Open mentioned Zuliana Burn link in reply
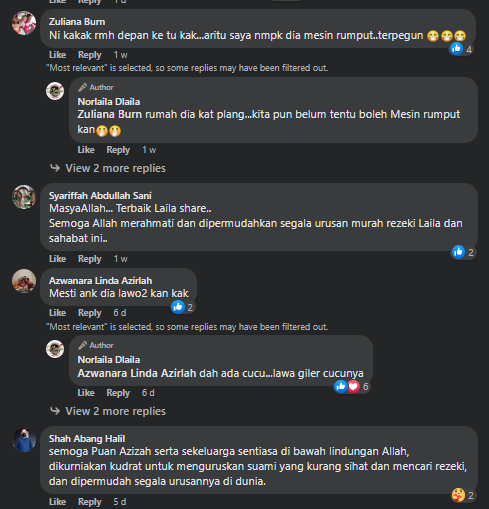Image resolution: width=489 pixels, height=509 pixels. 110,114
